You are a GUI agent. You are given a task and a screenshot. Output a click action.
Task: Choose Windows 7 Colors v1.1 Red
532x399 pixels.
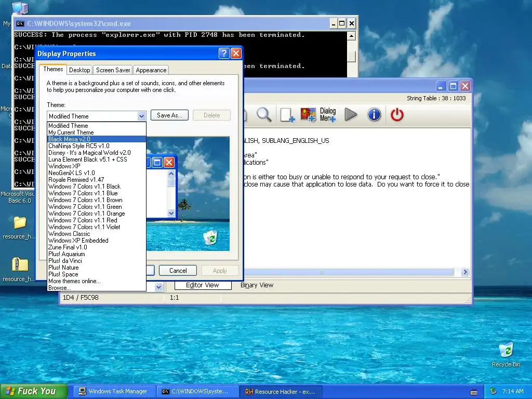click(96, 220)
